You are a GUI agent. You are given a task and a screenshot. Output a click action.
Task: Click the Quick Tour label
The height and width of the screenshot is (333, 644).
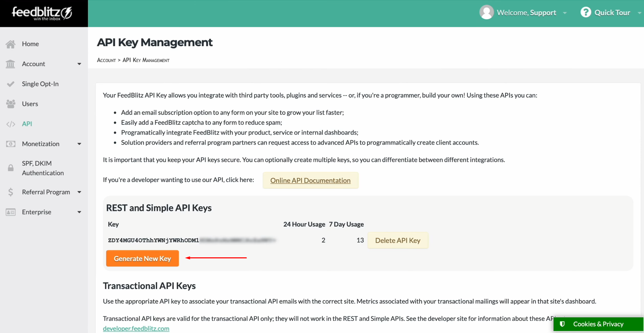point(612,13)
